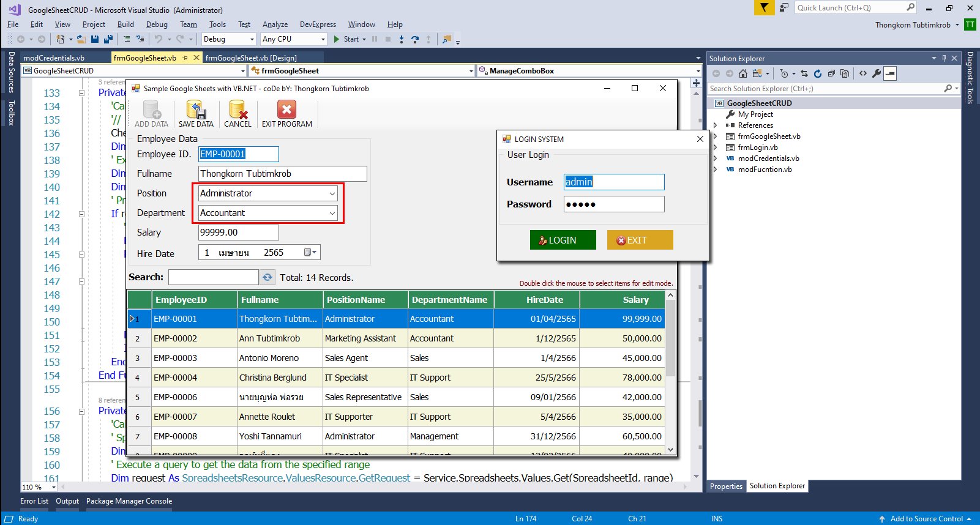Open the Position combo box showing Administrator

[x=332, y=193]
